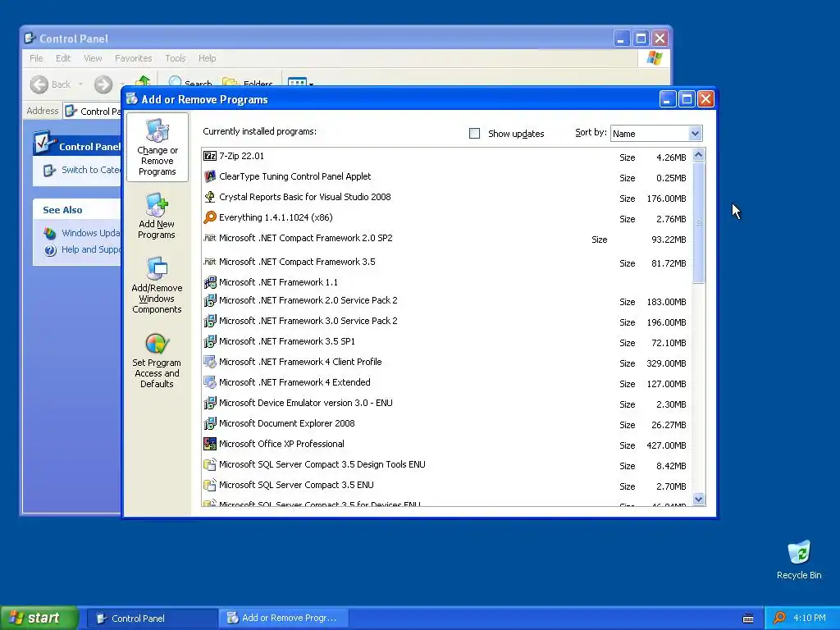Click Back arrow in Control Panel window

[x=39, y=84]
